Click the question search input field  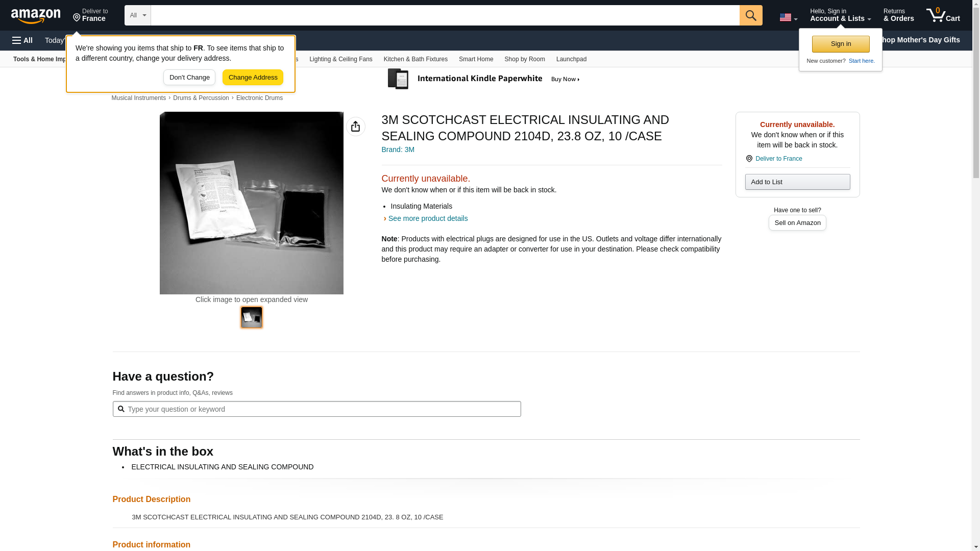[316, 409]
